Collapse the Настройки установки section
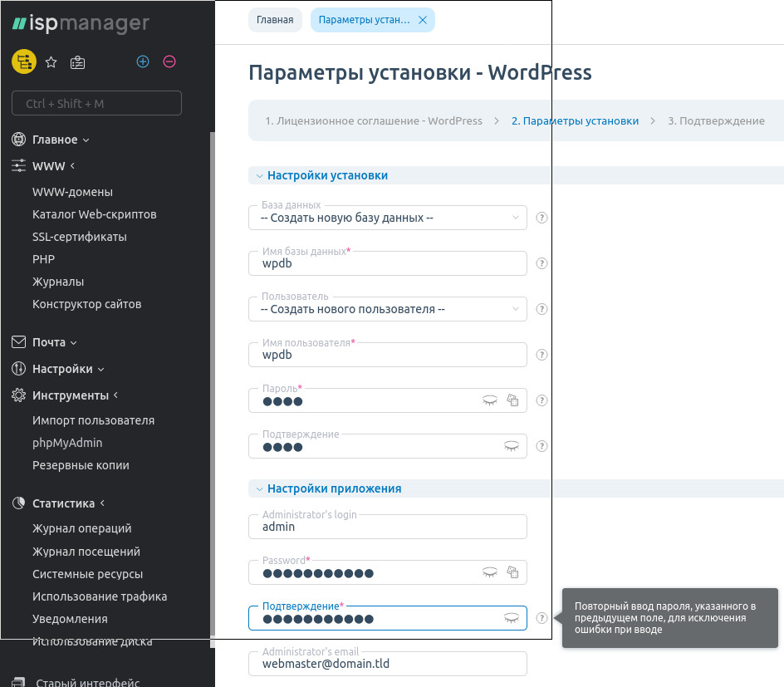The height and width of the screenshot is (687, 784). coord(260,175)
